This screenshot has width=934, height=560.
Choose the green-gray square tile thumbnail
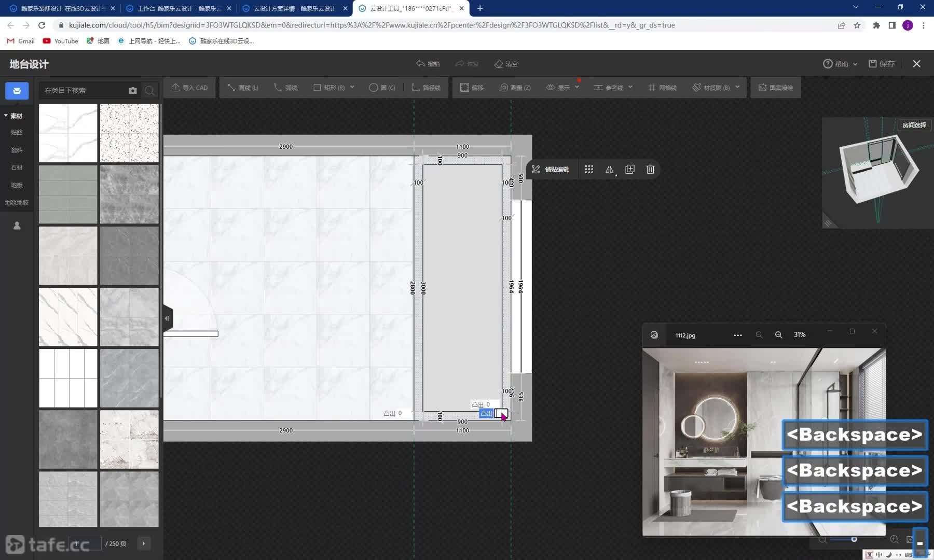(68, 194)
